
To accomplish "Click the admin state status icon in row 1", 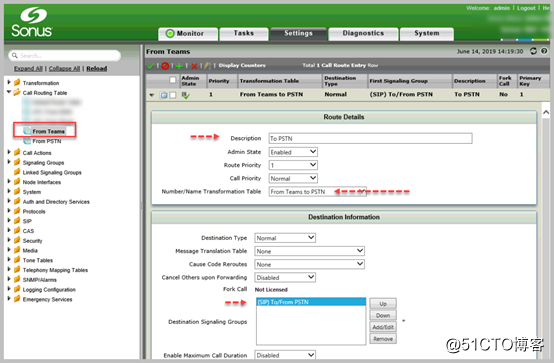I will click(185, 95).
